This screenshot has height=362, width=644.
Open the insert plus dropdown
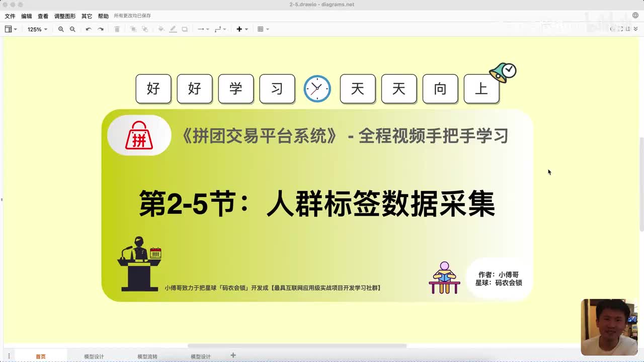coord(242,29)
